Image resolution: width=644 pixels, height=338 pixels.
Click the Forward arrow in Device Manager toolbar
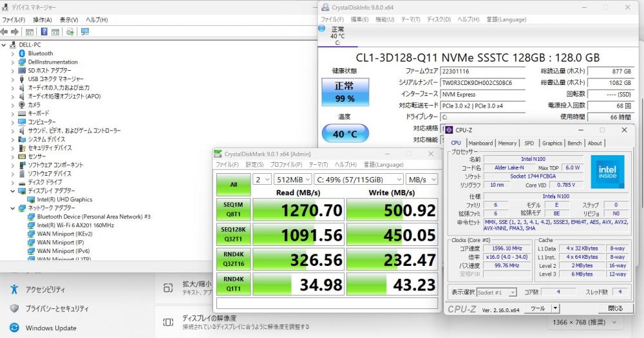tap(15, 32)
